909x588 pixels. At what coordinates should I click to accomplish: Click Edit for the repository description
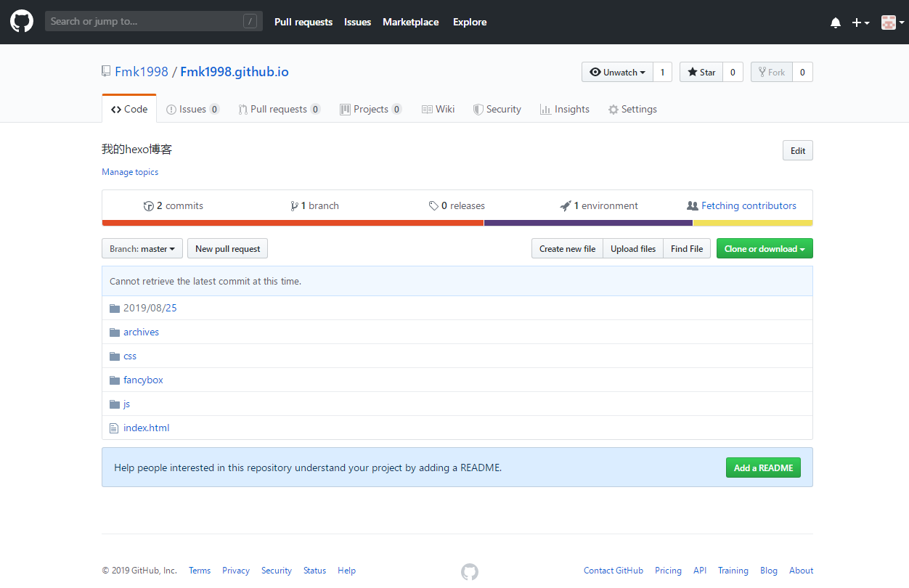click(x=798, y=150)
